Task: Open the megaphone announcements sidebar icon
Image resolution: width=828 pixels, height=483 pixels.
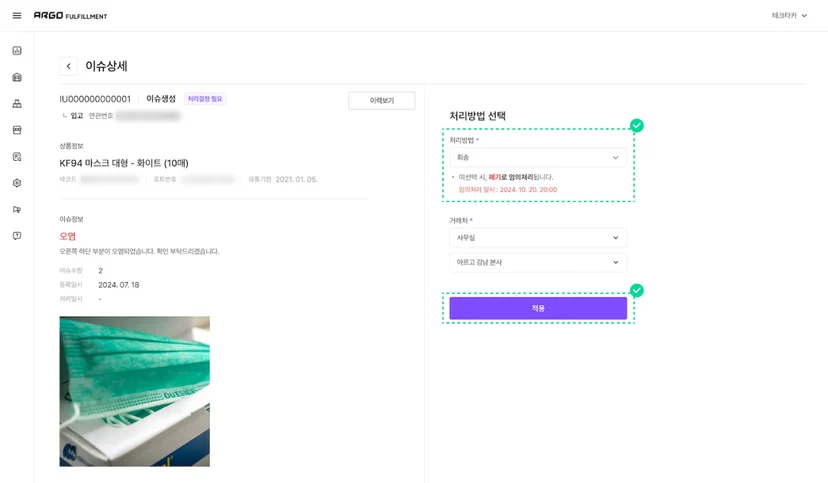Action: click(17, 209)
